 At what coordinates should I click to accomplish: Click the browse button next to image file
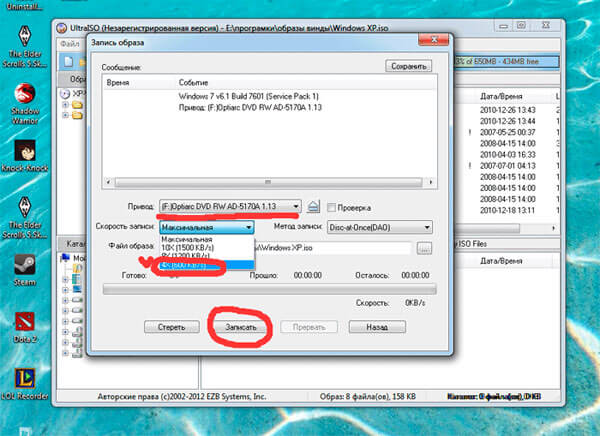coord(424,248)
